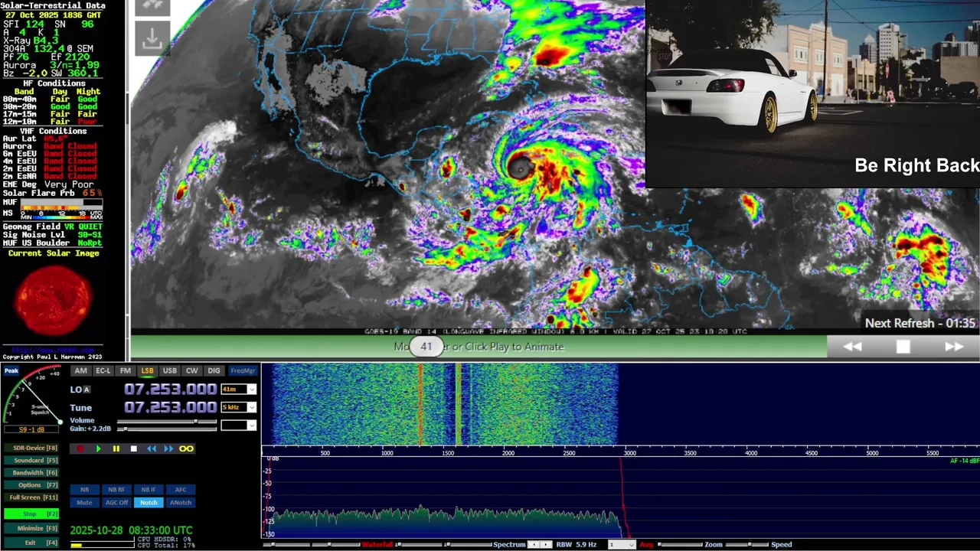Step satellite animation forward with forward arrows

click(954, 347)
